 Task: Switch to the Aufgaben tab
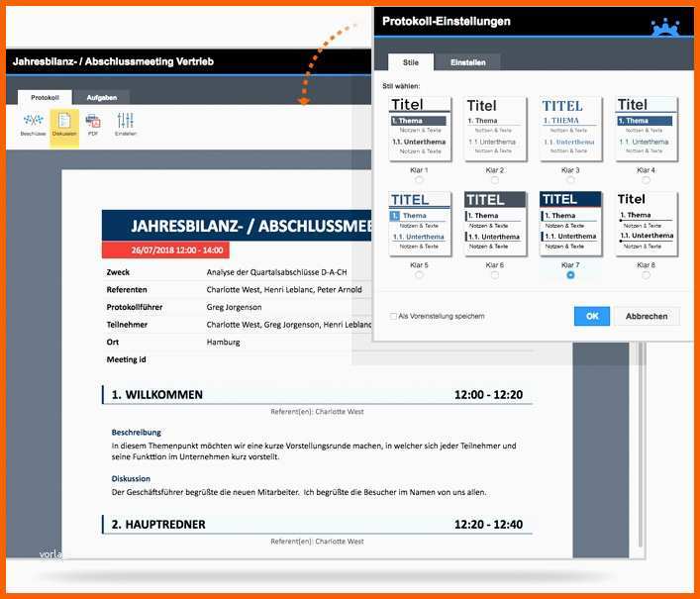tap(101, 98)
